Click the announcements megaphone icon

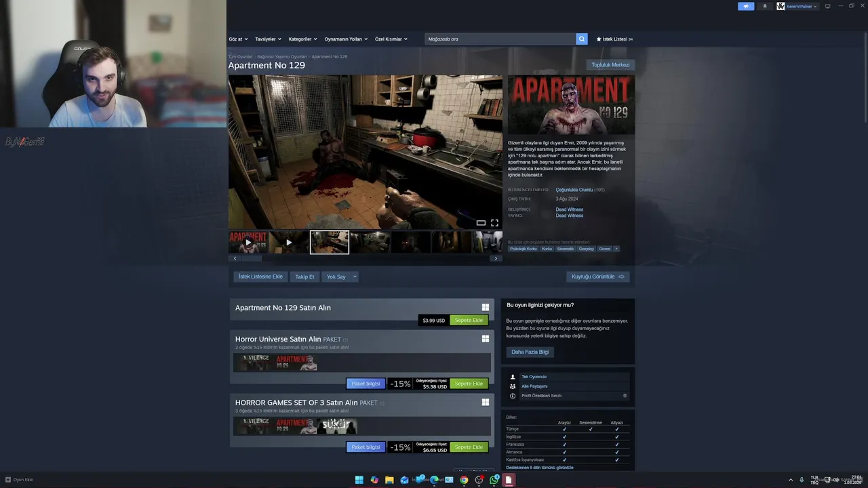click(745, 6)
